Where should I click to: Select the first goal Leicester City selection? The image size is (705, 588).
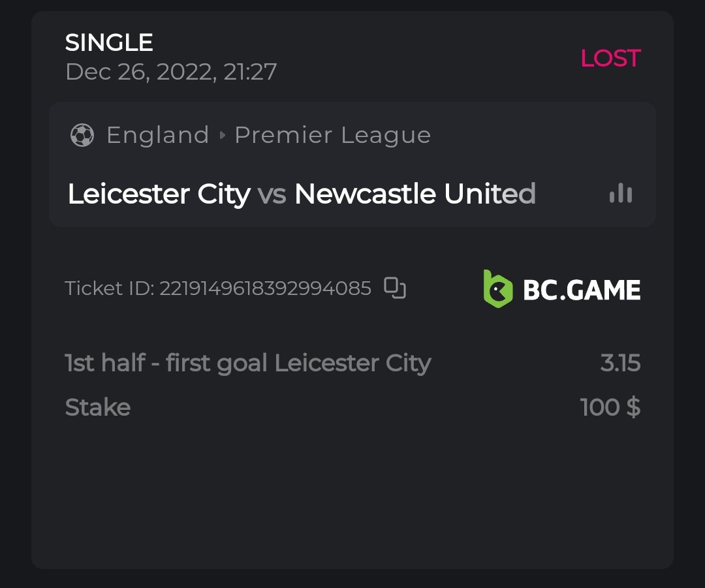click(248, 363)
